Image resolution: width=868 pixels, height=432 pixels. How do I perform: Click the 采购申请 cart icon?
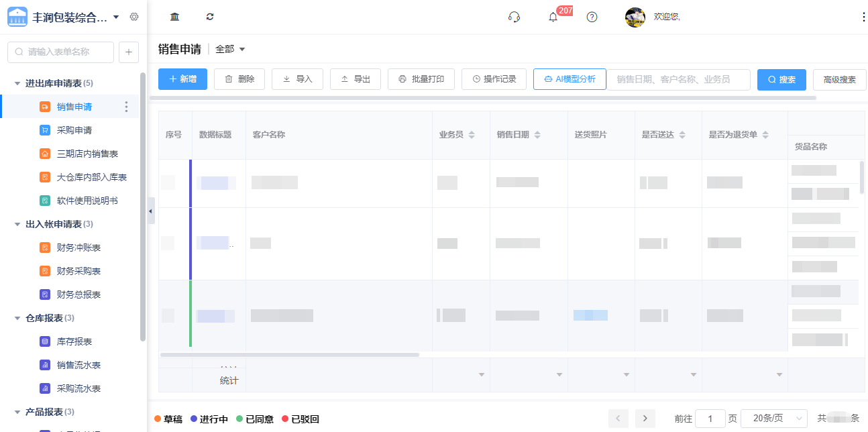coord(45,130)
